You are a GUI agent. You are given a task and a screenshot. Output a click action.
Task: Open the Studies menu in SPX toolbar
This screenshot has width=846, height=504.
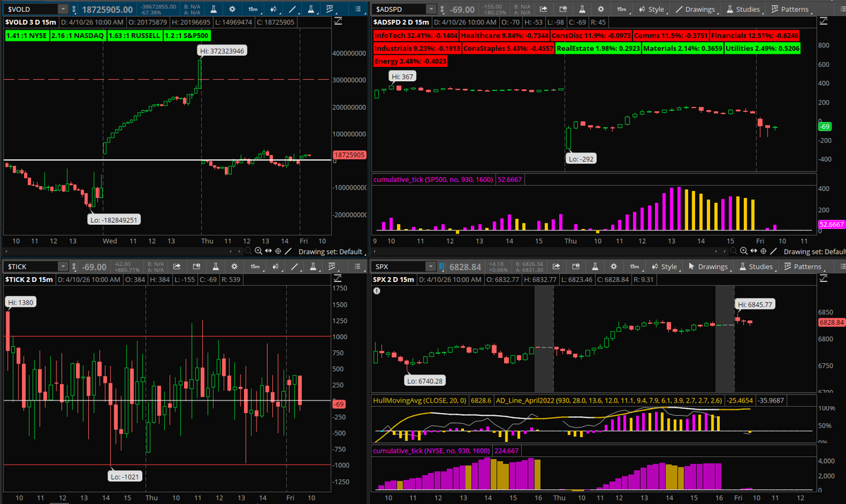[756, 266]
